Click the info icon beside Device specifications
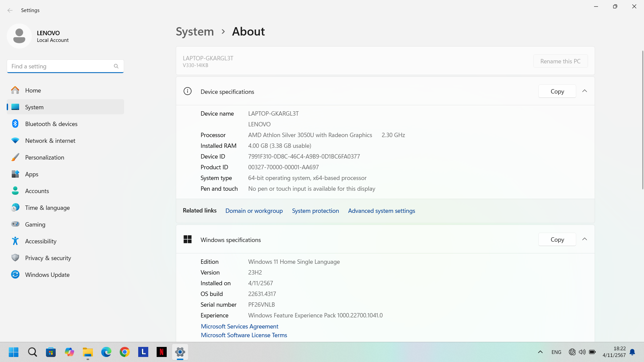 [x=187, y=91]
